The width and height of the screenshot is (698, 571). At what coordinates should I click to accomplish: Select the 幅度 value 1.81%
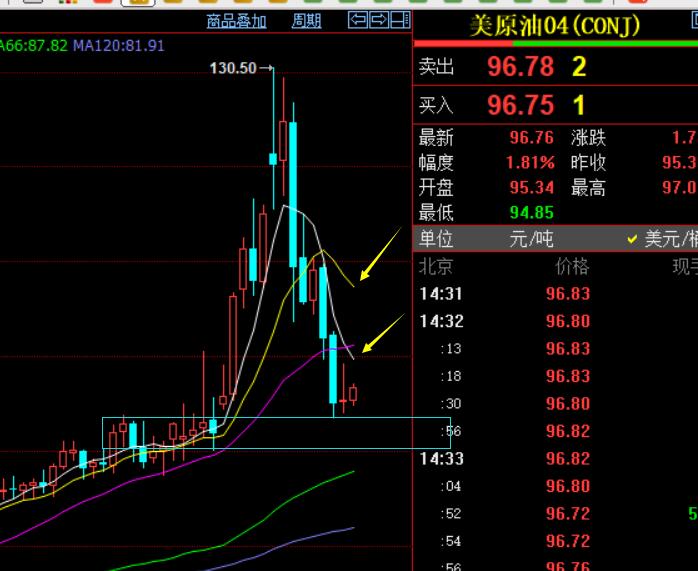[x=530, y=162]
